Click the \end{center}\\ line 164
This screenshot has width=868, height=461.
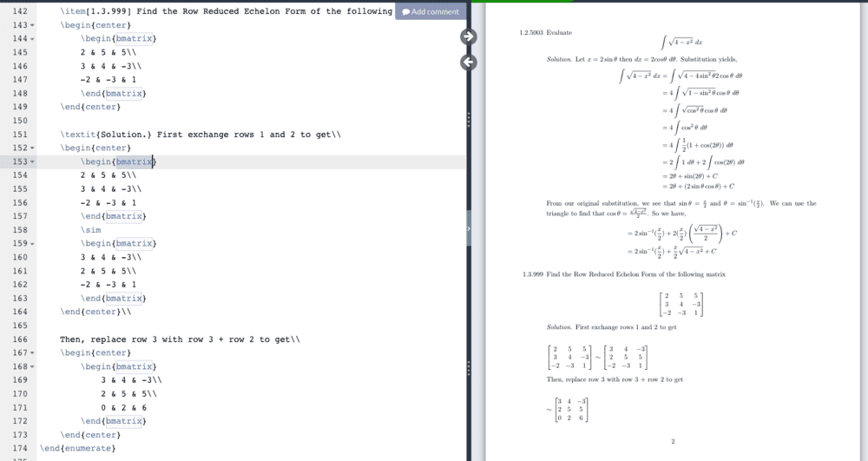click(x=95, y=313)
